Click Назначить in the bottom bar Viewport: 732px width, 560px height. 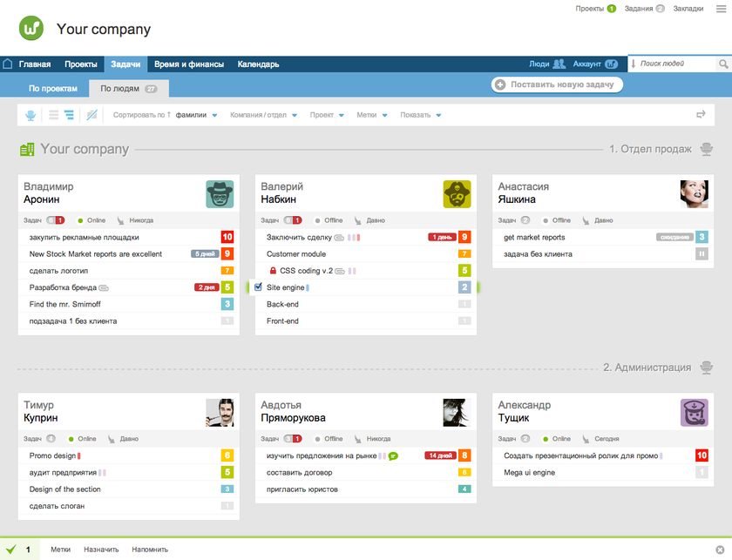tap(101, 550)
